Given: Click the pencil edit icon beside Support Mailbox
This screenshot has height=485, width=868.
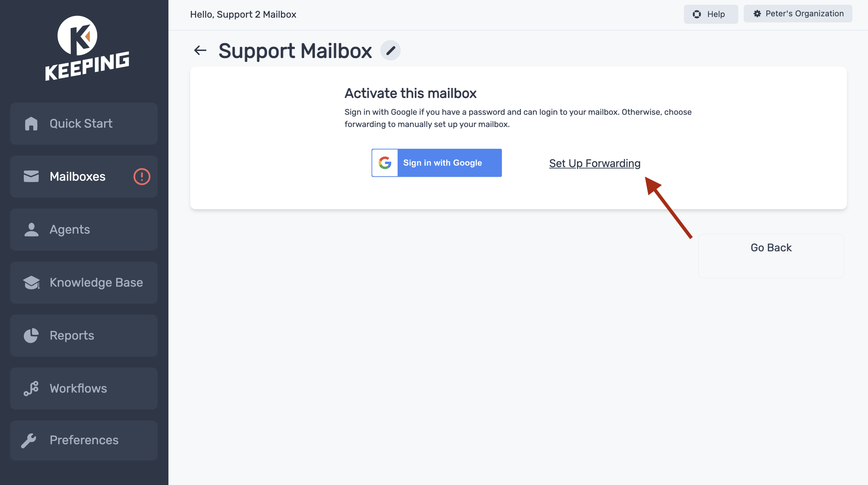Looking at the screenshot, I should [391, 51].
